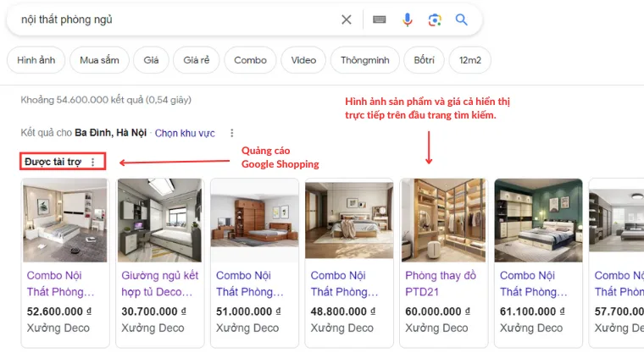Open product image priced 52.600.000 đ
The height and width of the screenshot is (364, 644).
[65, 220]
